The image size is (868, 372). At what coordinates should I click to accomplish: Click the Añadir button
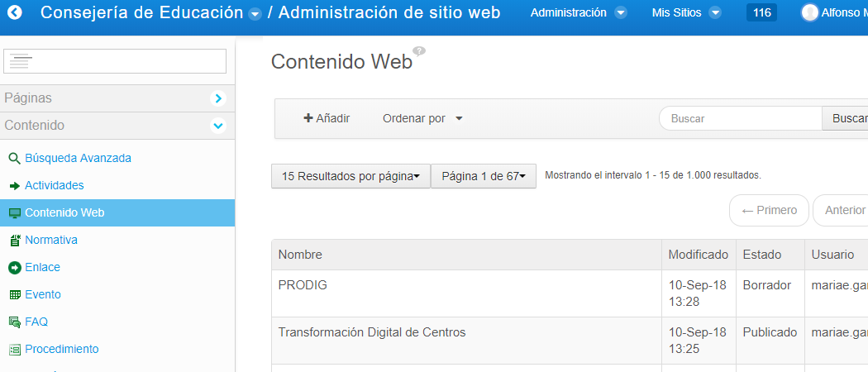[327, 118]
